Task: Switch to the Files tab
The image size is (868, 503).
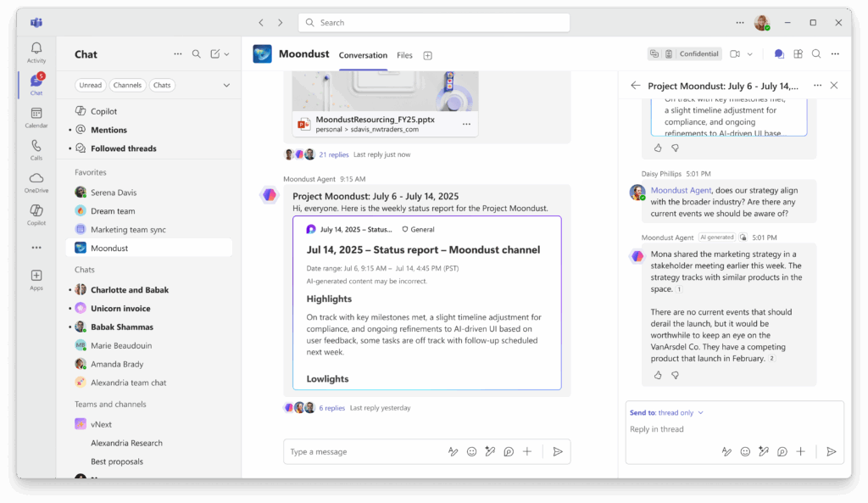Action: pos(404,55)
